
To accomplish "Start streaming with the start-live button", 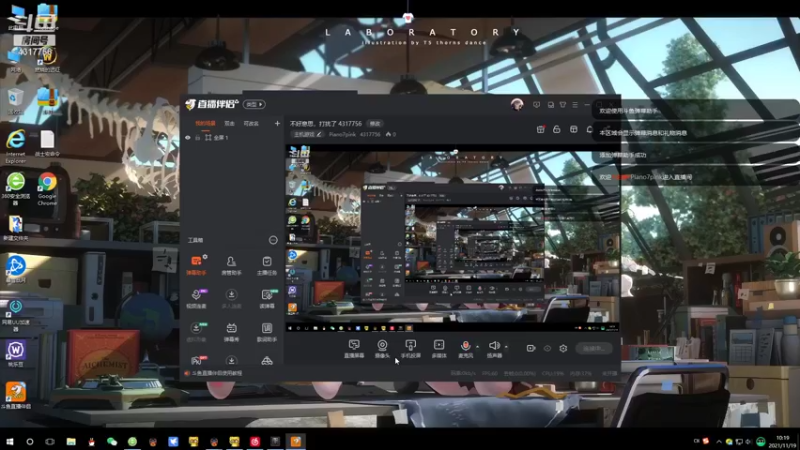I will 594,348.
